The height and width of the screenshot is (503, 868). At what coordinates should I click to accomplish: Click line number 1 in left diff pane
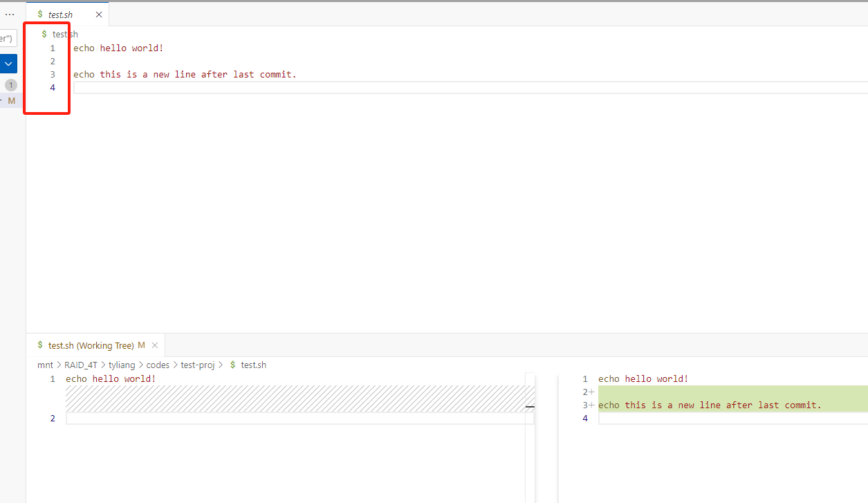pos(53,379)
